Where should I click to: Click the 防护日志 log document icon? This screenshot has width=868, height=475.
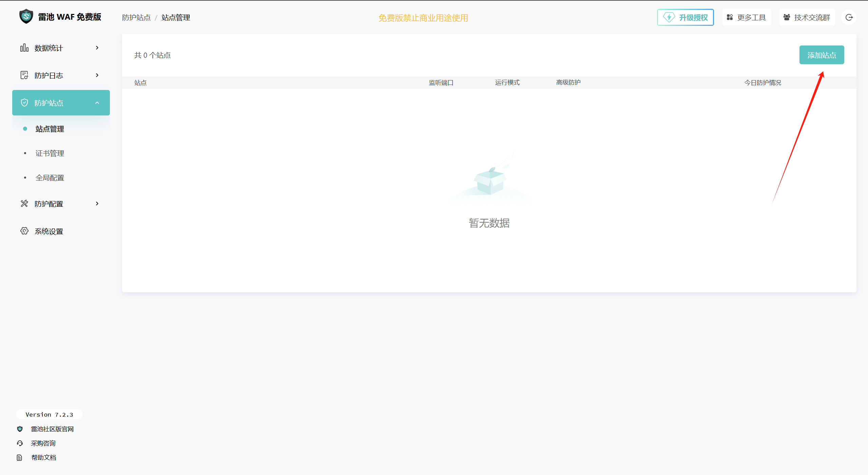point(24,75)
